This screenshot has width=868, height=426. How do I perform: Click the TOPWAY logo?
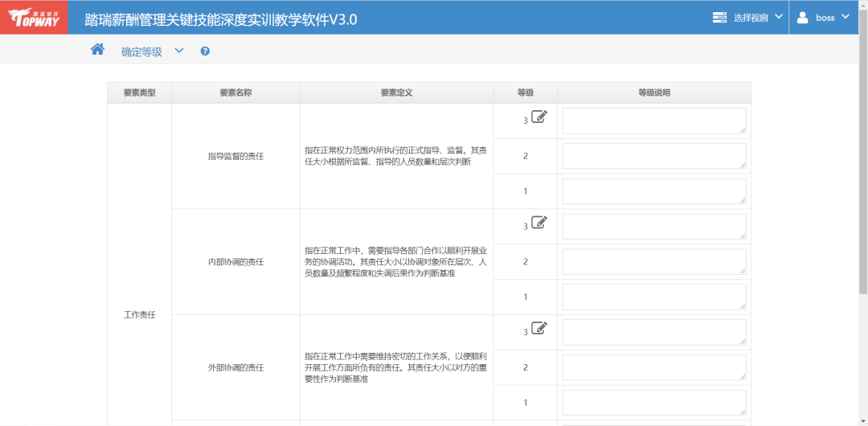34,18
